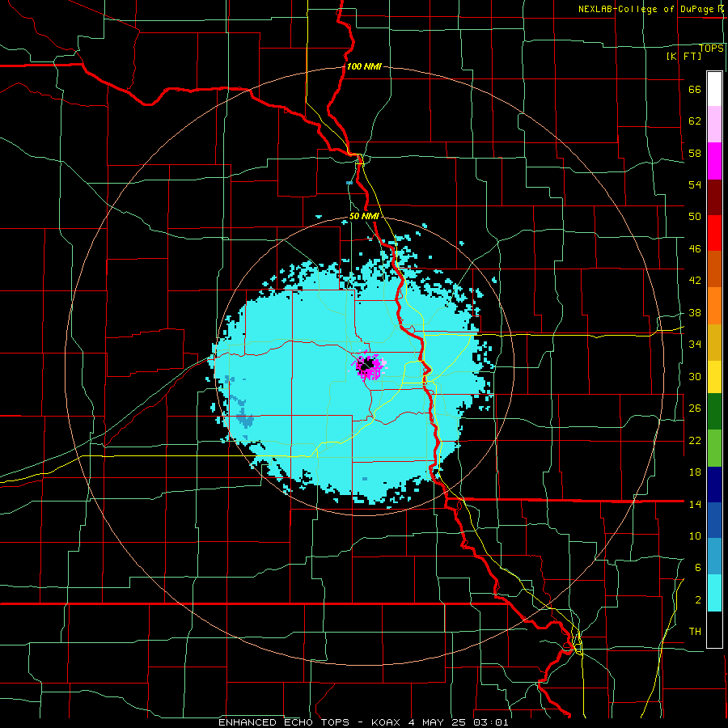The image size is (728, 728).
Task: Click the legend value 14
Action: (x=695, y=504)
